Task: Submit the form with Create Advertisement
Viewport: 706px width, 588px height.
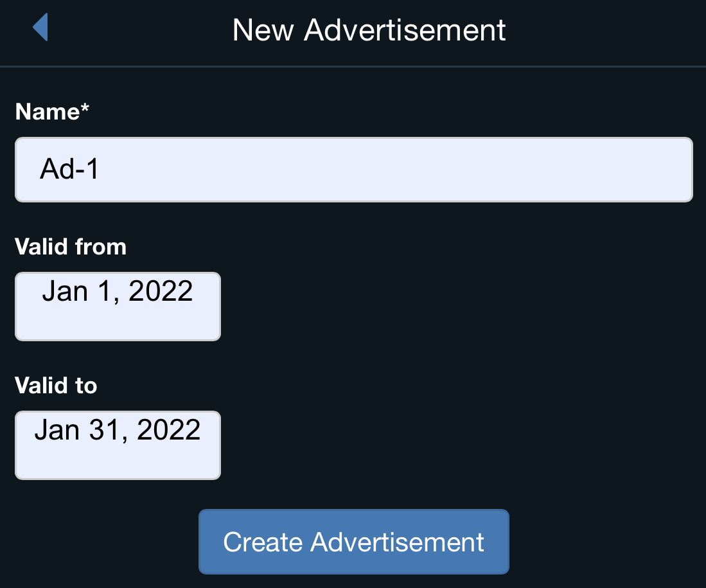Action: (x=353, y=542)
